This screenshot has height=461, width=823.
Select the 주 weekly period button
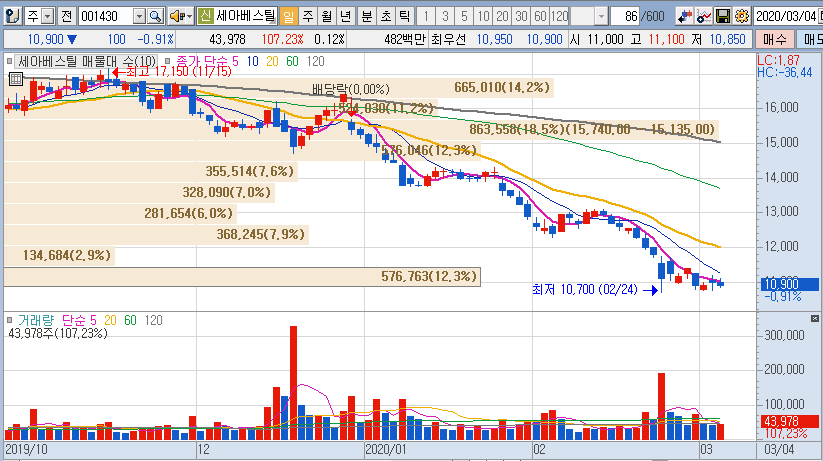pos(308,16)
